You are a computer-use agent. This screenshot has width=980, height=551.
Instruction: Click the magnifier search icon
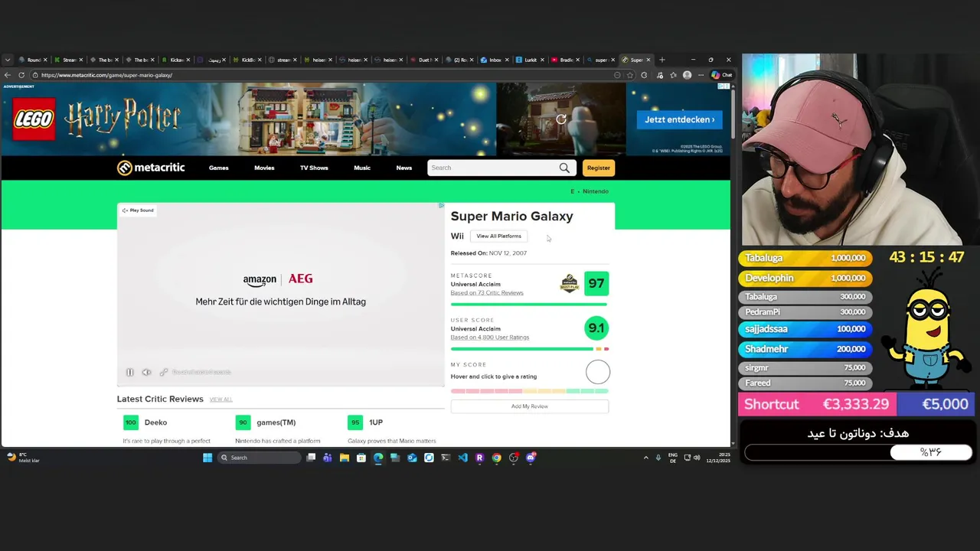[564, 168]
